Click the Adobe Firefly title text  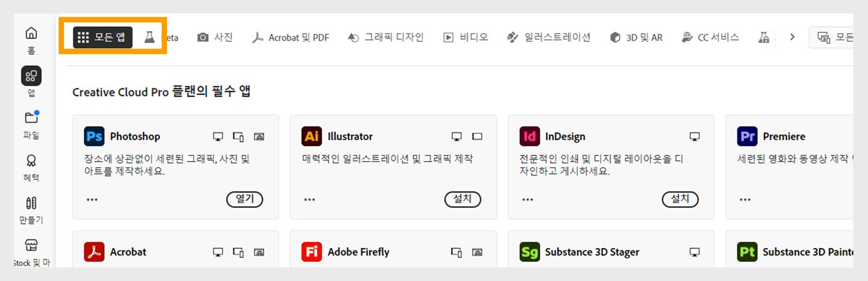[x=359, y=252]
